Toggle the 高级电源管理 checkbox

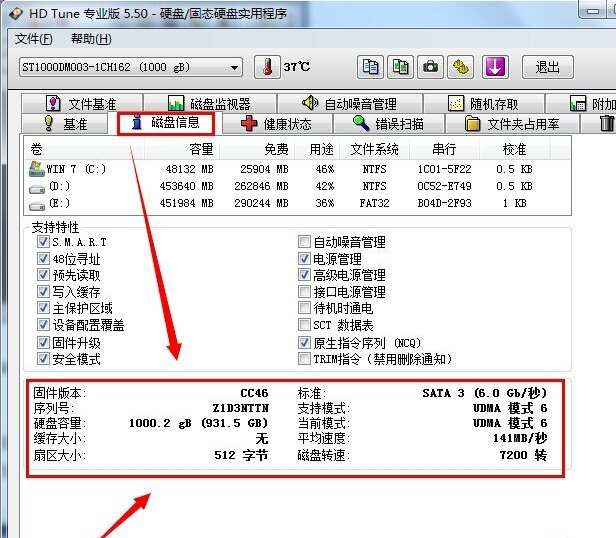304,275
